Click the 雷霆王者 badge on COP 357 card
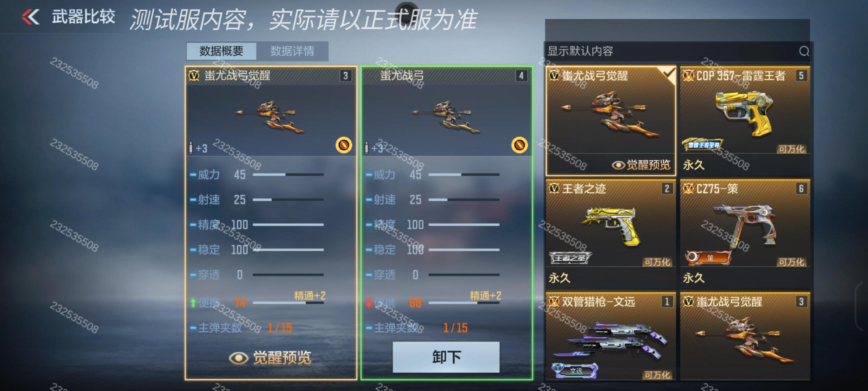 tap(702, 145)
